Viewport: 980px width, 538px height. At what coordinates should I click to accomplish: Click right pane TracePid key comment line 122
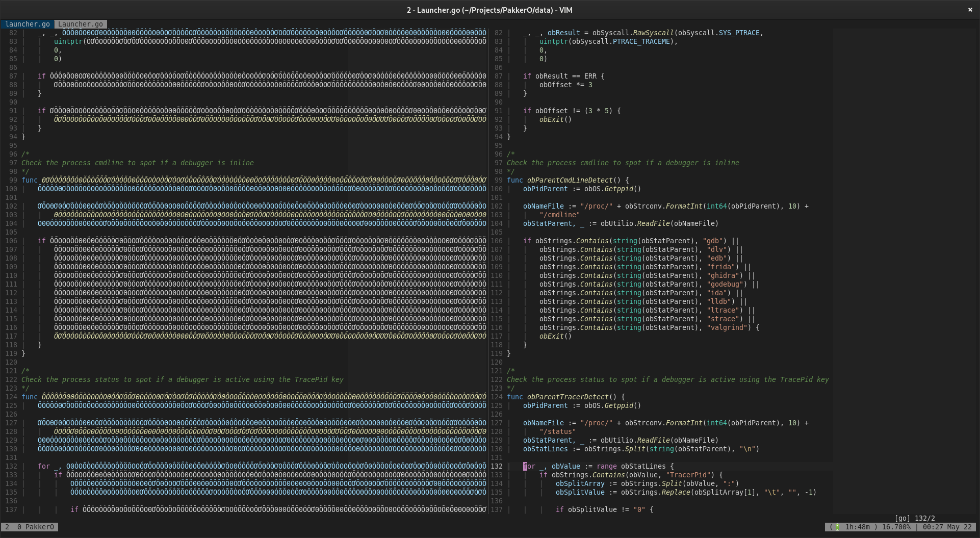(668, 379)
